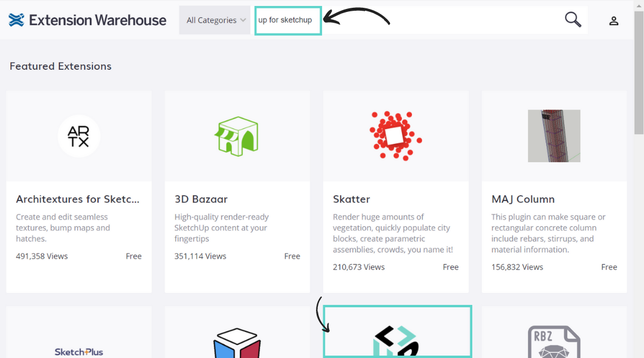Click the '156,832 Views' text

(x=517, y=267)
